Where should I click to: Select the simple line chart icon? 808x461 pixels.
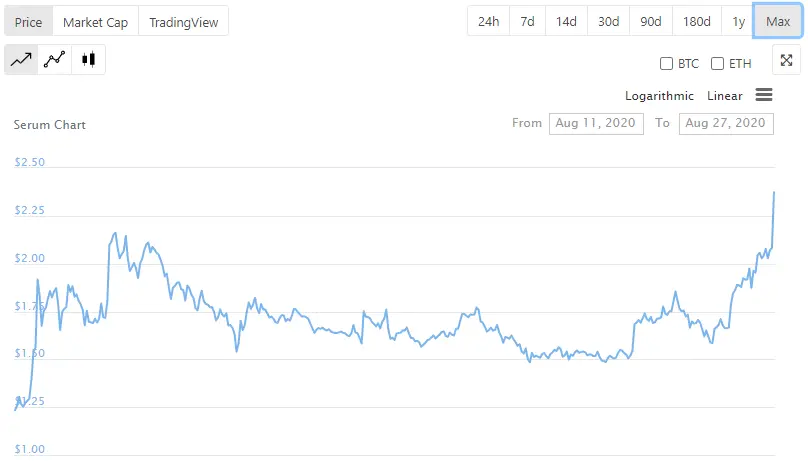click(21, 60)
